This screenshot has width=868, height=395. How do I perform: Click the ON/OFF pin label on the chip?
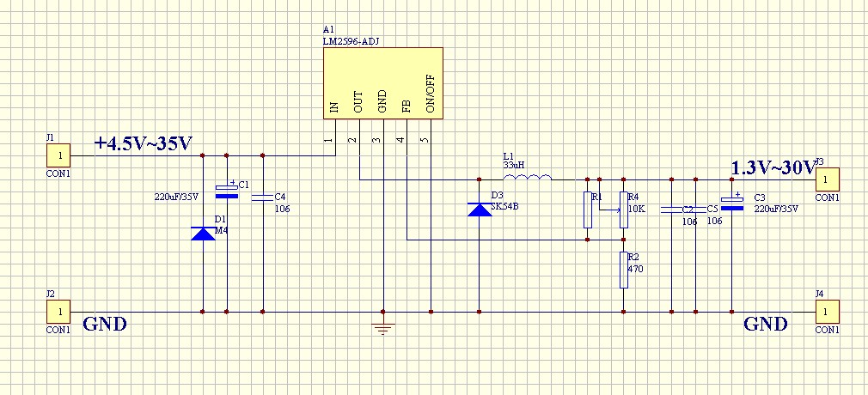[x=430, y=94]
